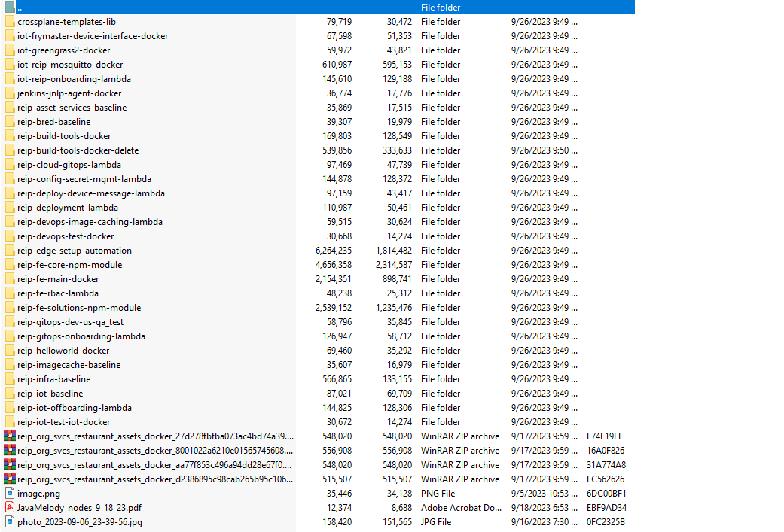Click the 9/16/2023 7:30 modified date

pyautogui.click(x=544, y=522)
